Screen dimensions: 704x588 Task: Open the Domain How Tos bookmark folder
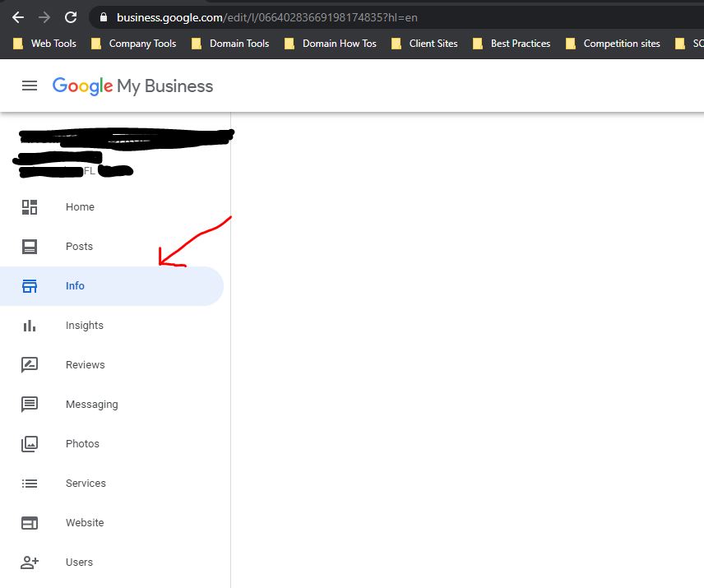tap(331, 44)
